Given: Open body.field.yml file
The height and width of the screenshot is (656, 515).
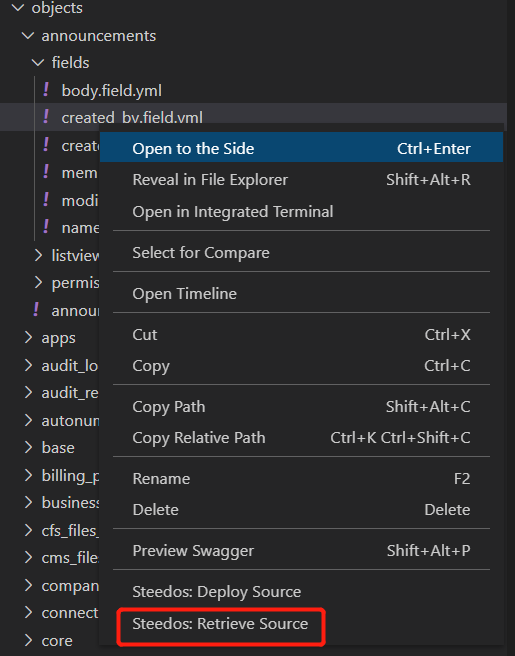Looking at the screenshot, I should click(111, 90).
